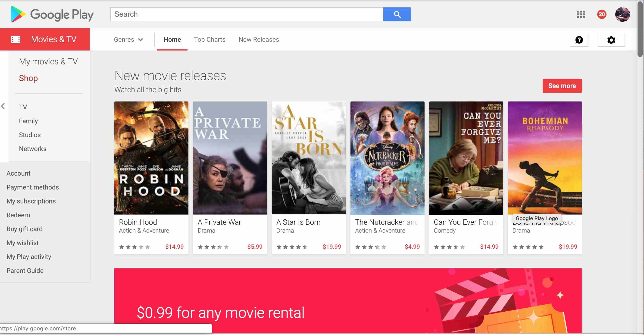This screenshot has width=644, height=335.
Task: Open Bohemian Rhapsody poster
Action: point(545,158)
